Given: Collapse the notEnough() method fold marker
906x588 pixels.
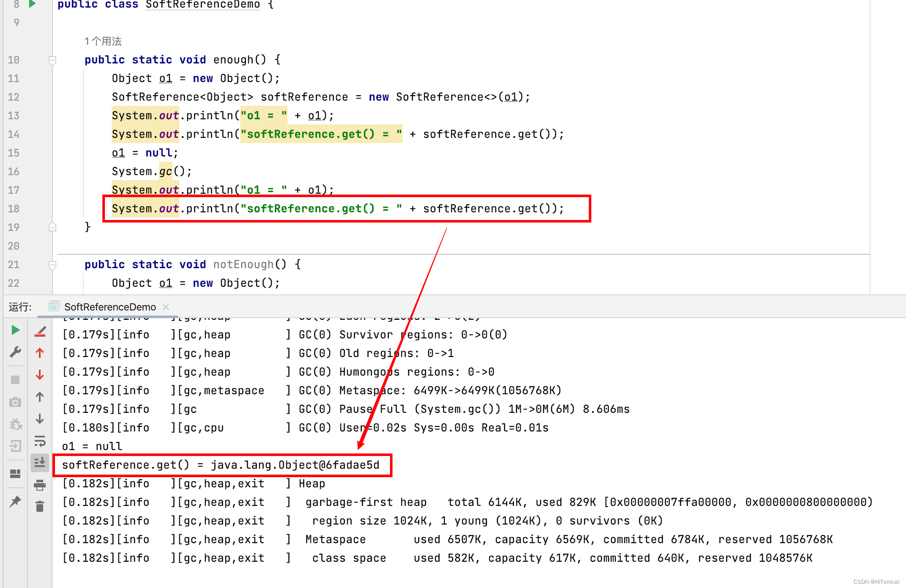Looking at the screenshot, I should tap(52, 265).
